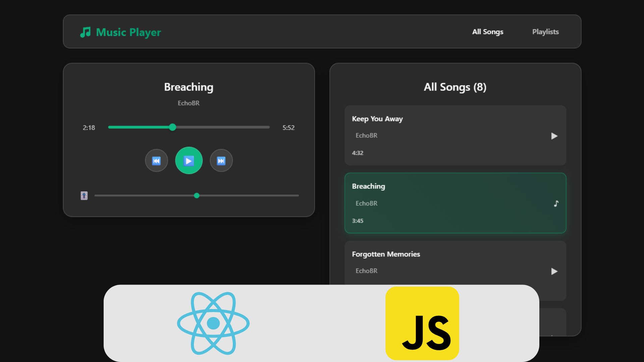644x362 pixels.
Task: Play the Forgotten Memories song
Action: 554,271
